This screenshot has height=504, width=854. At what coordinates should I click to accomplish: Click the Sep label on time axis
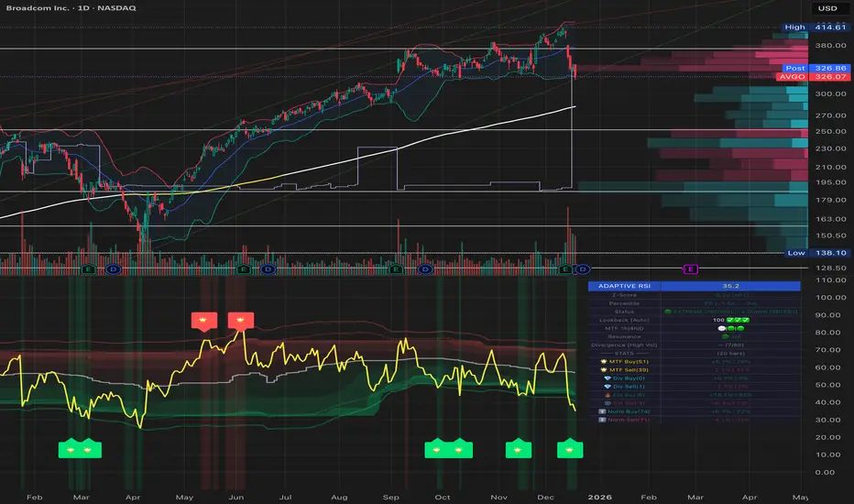tap(390, 497)
